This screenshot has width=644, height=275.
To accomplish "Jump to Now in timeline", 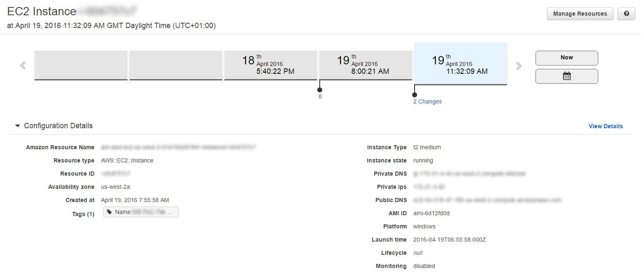I will point(566,58).
